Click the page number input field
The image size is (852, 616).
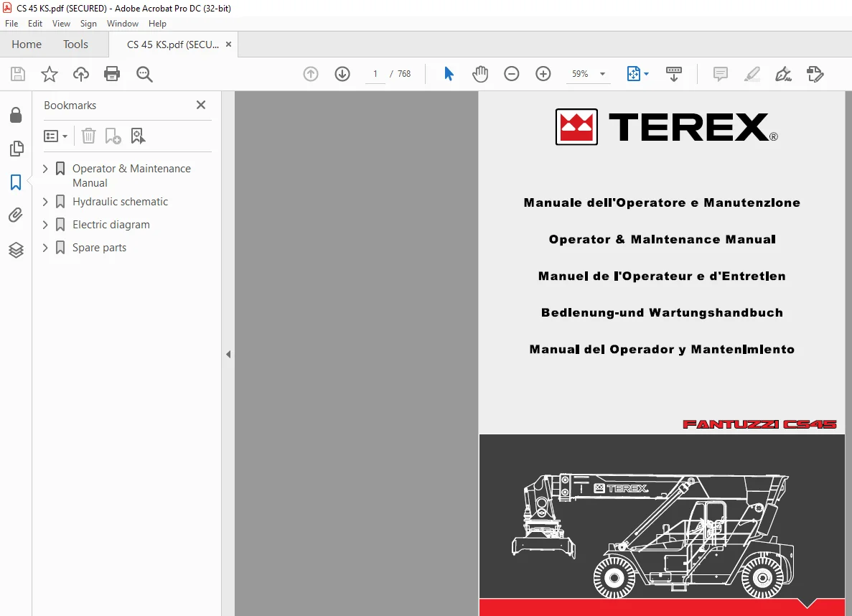pyautogui.click(x=375, y=74)
